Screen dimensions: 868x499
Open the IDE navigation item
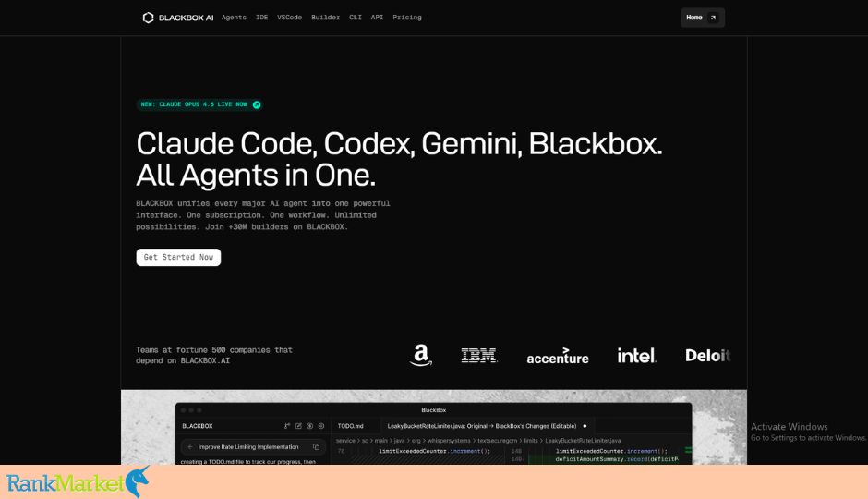tap(262, 18)
